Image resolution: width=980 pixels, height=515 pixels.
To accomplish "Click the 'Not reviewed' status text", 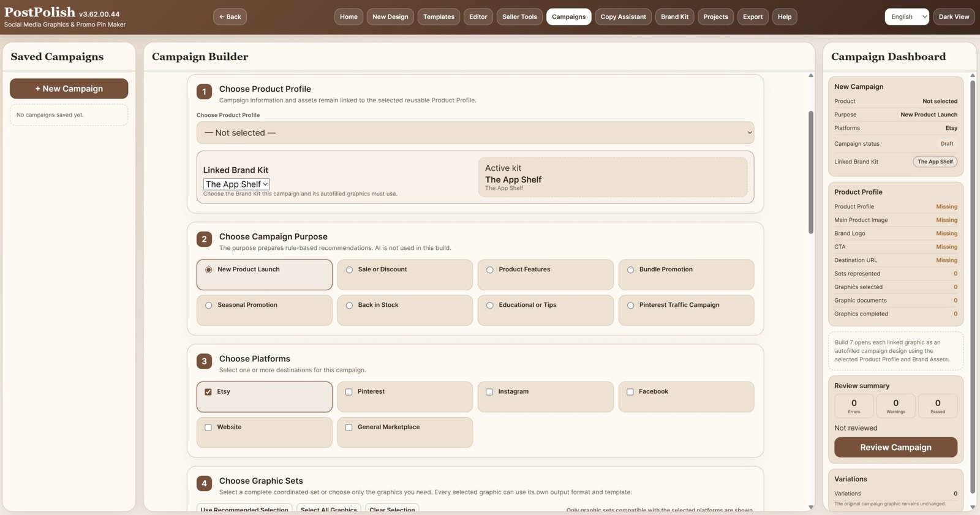I will (856, 428).
